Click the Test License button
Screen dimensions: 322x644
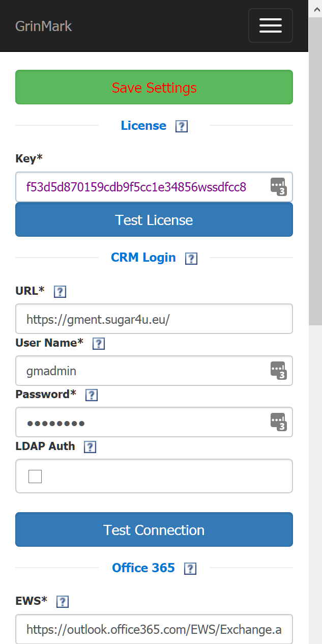coord(154,220)
